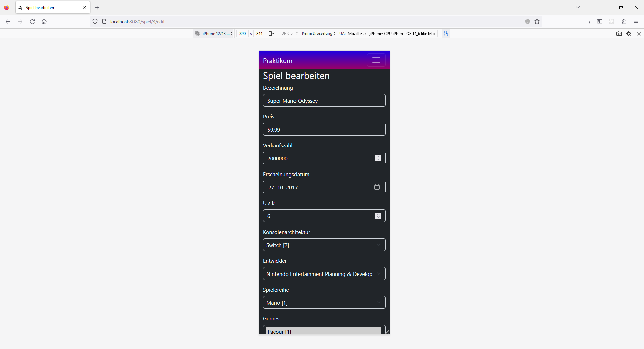Screen dimensions: 644x349
Task: Take a screenshot of the viewport
Action: 619,34
